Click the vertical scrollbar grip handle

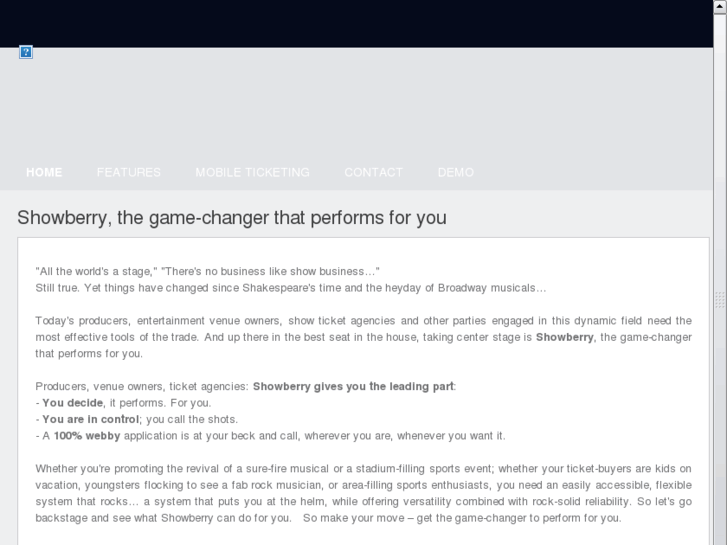tap(720, 300)
